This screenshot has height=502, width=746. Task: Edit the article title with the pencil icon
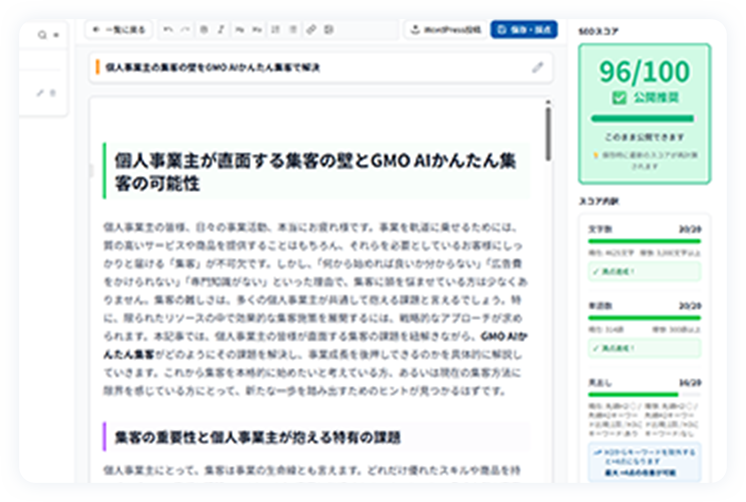[x=538, y=68]
